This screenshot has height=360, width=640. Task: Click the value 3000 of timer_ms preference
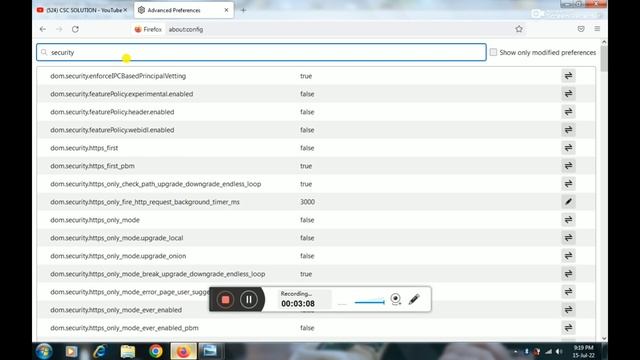coord(307,202)
